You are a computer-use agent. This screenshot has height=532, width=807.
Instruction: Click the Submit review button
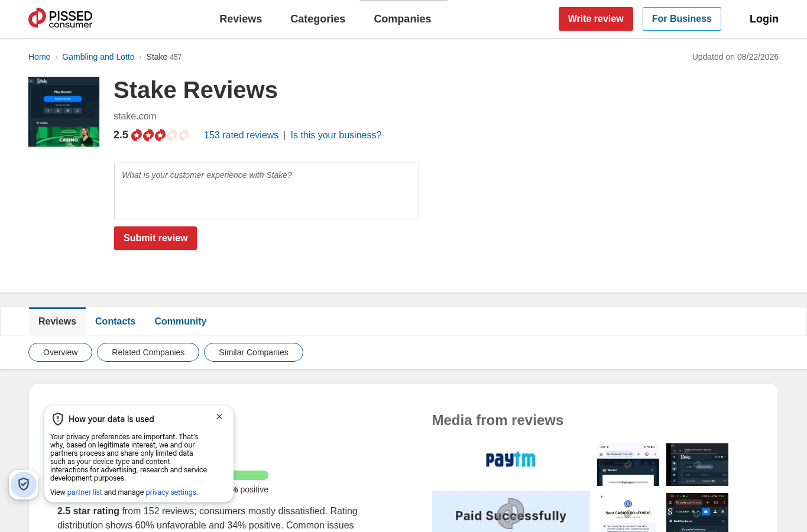155,238
